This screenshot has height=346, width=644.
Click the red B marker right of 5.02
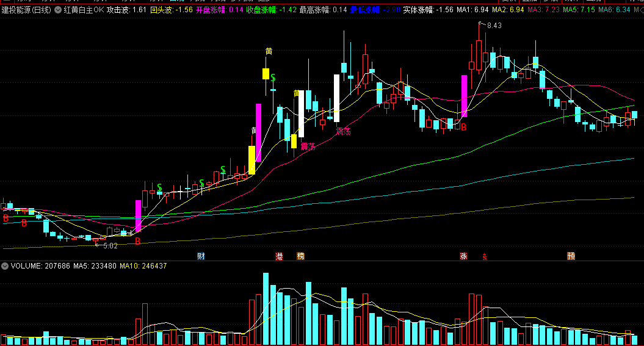138,241
